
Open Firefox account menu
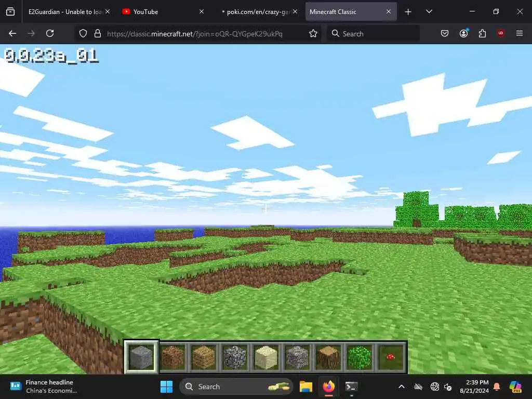point(464,33)
